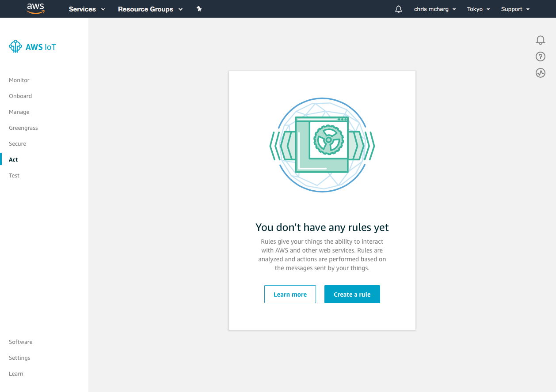Click the AWS logo in header

click(x=36, y=9)
